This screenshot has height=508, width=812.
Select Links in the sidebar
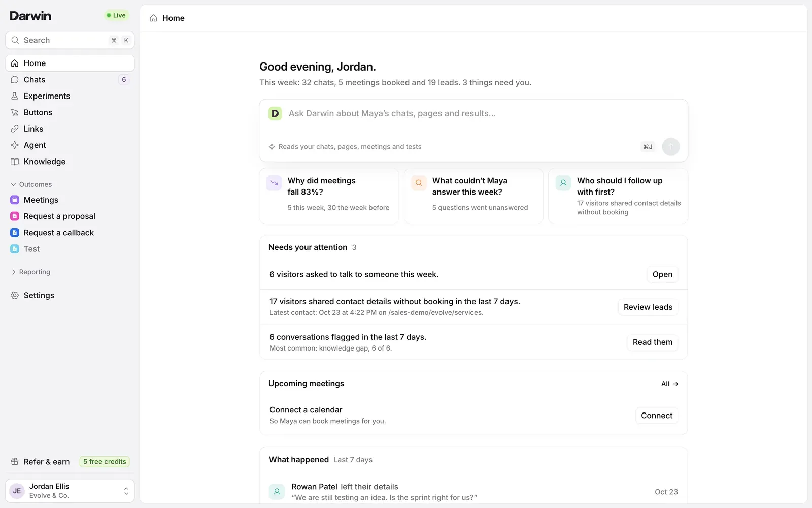tap(70, 129)
